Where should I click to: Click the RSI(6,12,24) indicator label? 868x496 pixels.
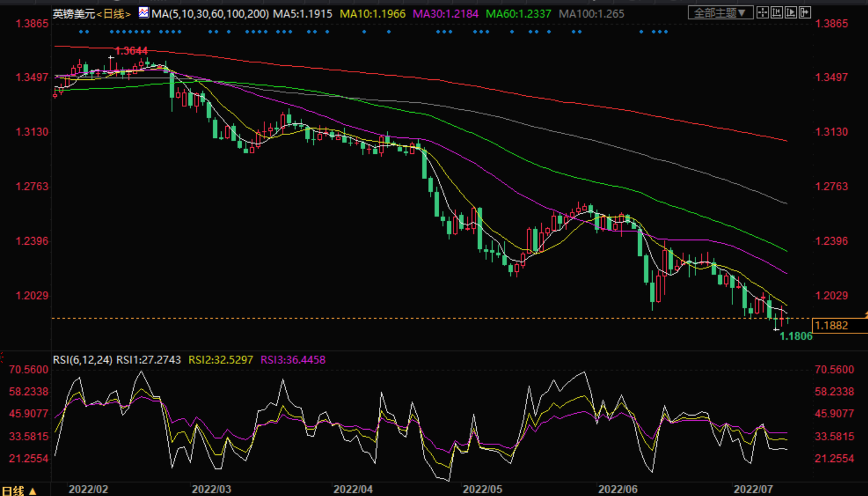(x=82, y=360)
